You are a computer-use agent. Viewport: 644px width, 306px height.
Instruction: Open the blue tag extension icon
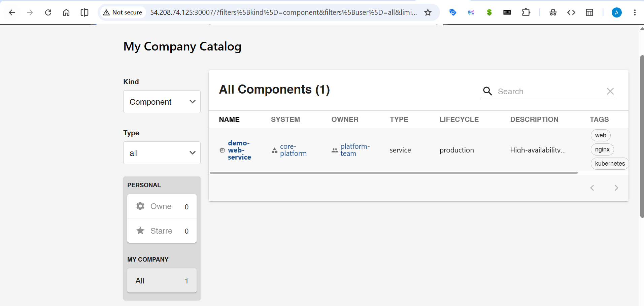click(453, 12)
